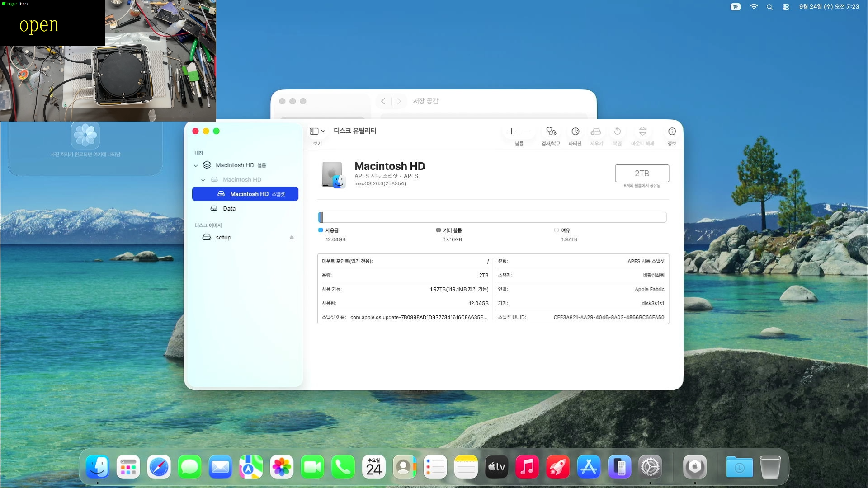Eject the setup disk image

click(292, 237)
